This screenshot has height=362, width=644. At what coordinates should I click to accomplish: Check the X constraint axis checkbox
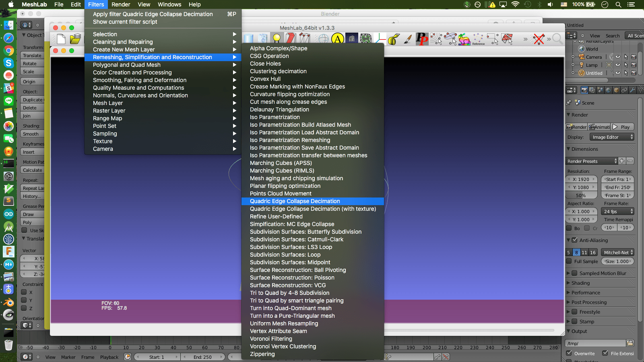click(24, 292)
